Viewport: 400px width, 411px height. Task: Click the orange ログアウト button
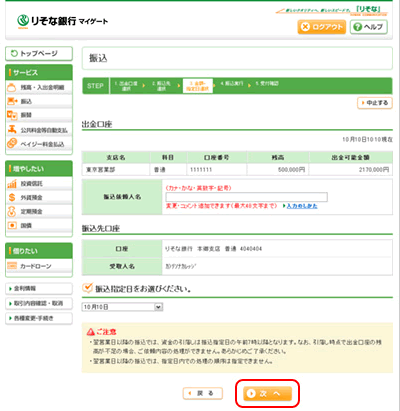point(322,27)
